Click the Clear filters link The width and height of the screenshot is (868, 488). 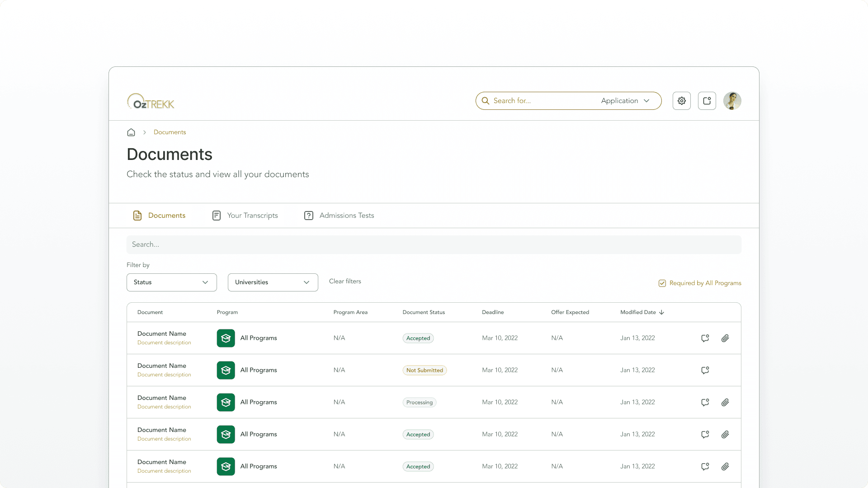pos(345,281)
